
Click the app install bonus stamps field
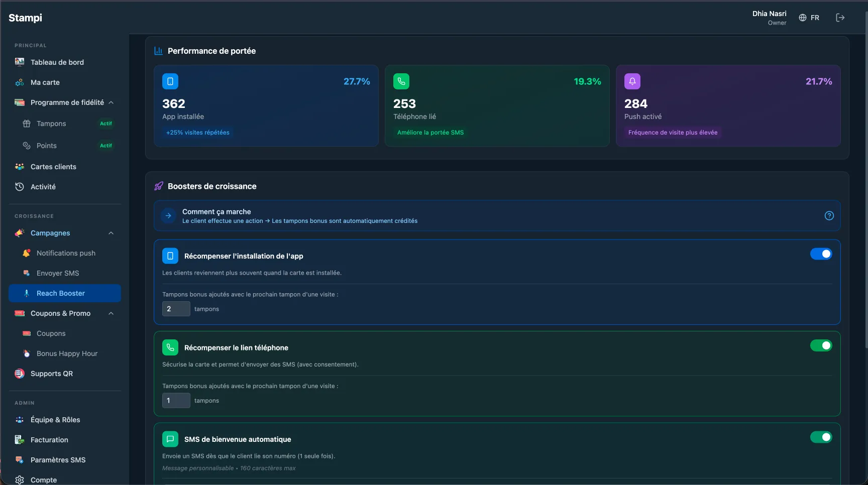pos(176,309)
